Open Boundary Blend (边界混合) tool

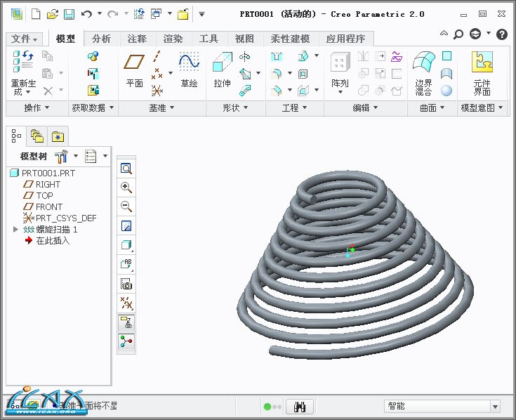coord(423,72)
